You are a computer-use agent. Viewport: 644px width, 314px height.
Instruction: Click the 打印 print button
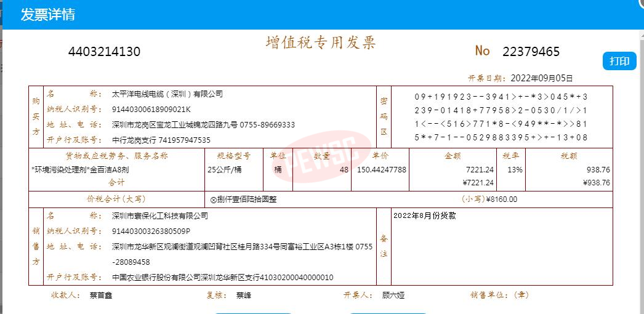pyautogui.click(x=619, y=61)
